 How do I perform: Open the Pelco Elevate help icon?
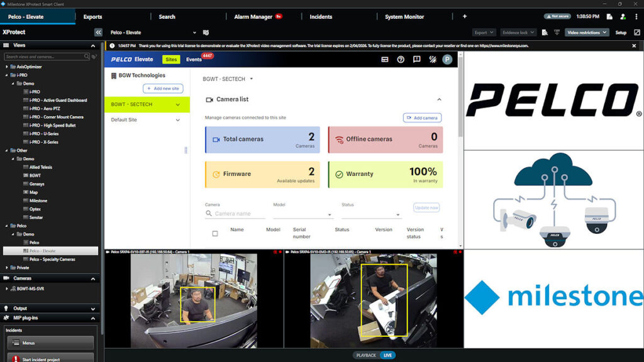(x=401, y=59)
